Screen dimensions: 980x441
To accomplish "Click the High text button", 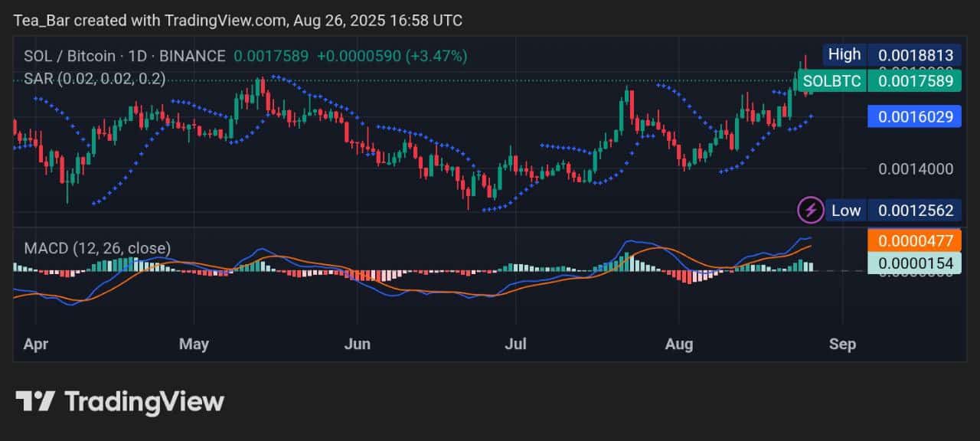I will (x=844, y=54).
